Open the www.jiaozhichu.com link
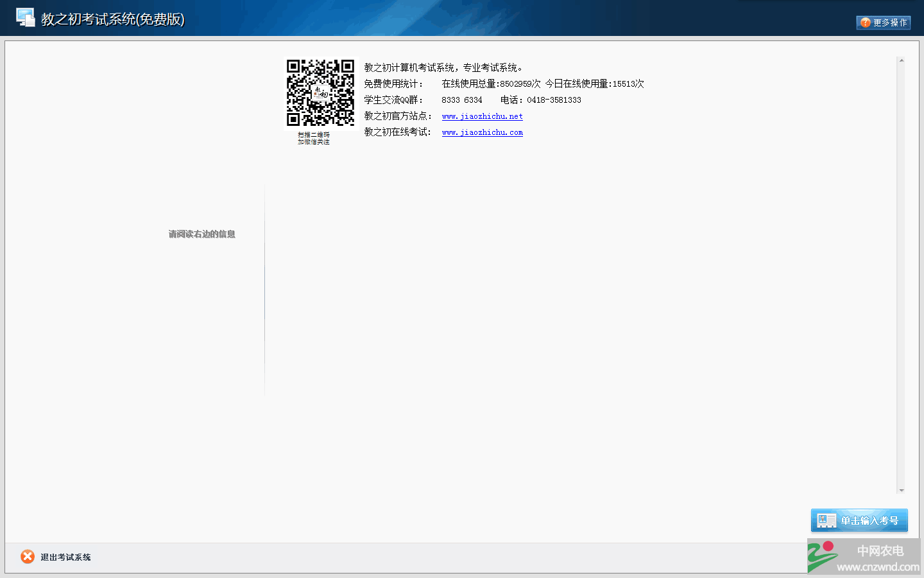Viewport: 924px width, 578px height. [483, 132]
